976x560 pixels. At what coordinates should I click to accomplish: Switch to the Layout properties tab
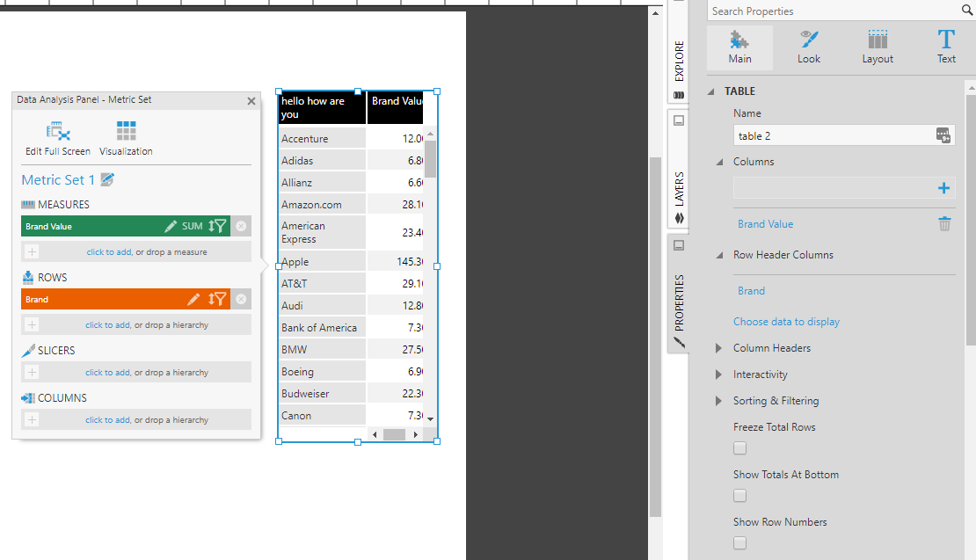coord(878,47)
